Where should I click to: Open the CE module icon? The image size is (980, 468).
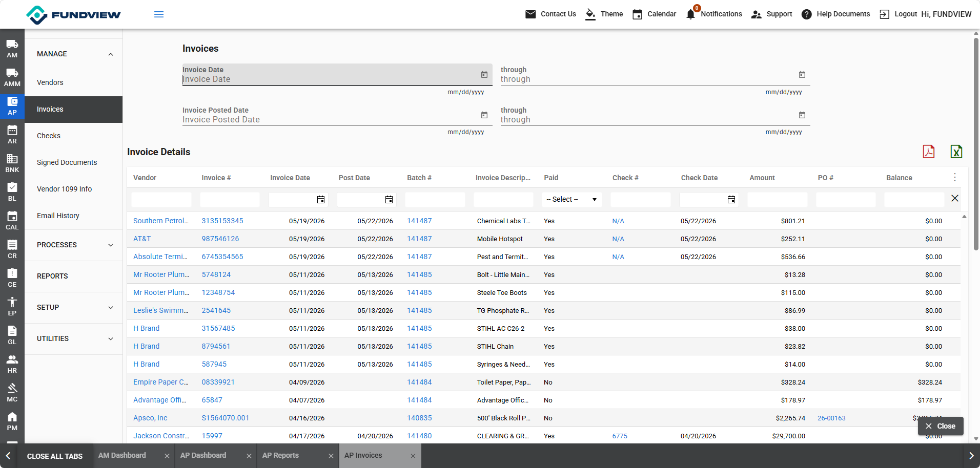click(x=12, y=278)
